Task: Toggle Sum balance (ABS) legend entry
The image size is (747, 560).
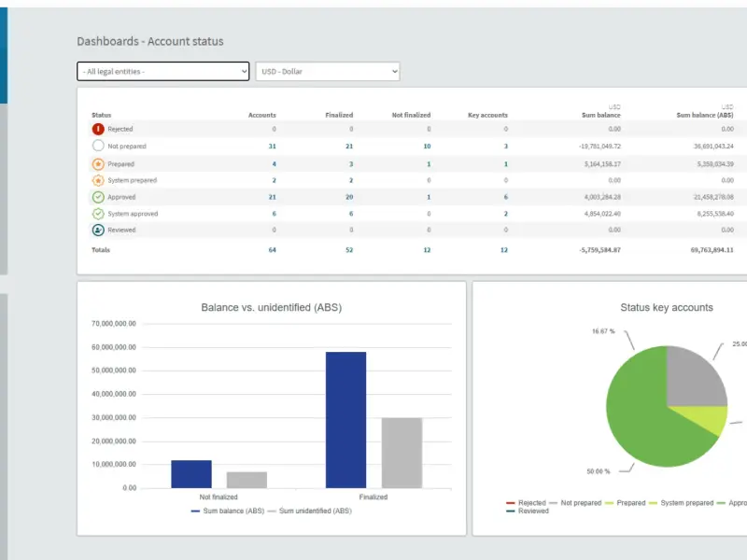Action: (x=228, y=511)
